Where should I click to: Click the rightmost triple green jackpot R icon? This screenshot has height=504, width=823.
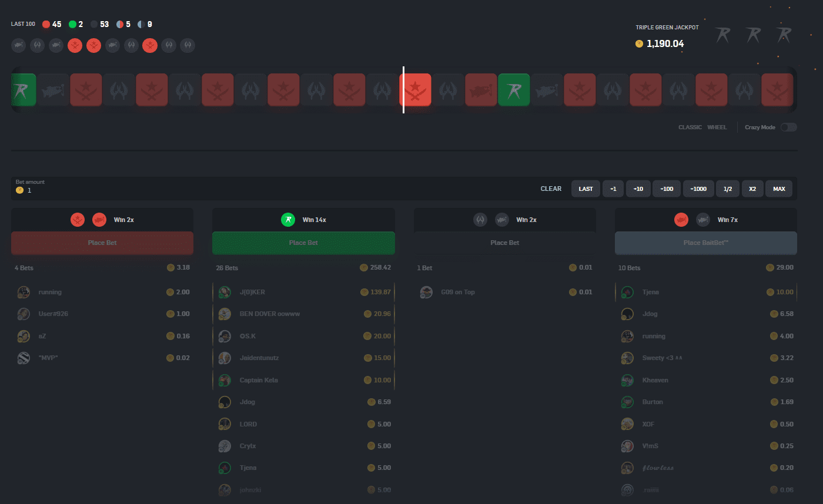coord(784,35)
